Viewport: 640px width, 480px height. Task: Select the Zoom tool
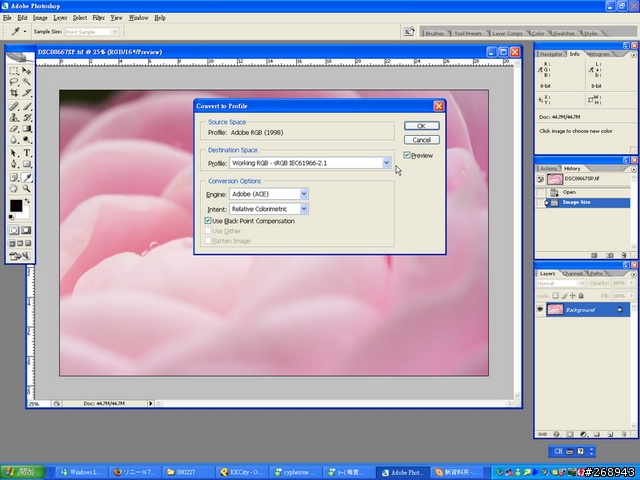point(27,189)
